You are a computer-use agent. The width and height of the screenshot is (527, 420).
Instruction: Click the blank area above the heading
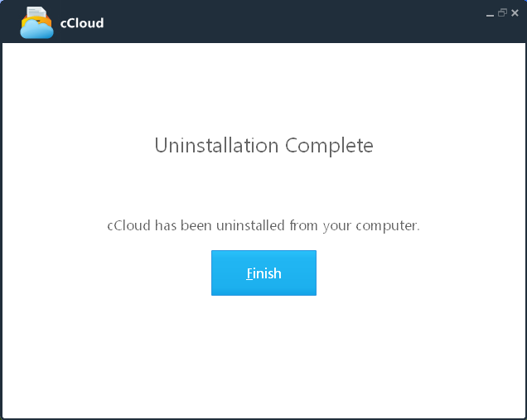[x=263, y=87]
